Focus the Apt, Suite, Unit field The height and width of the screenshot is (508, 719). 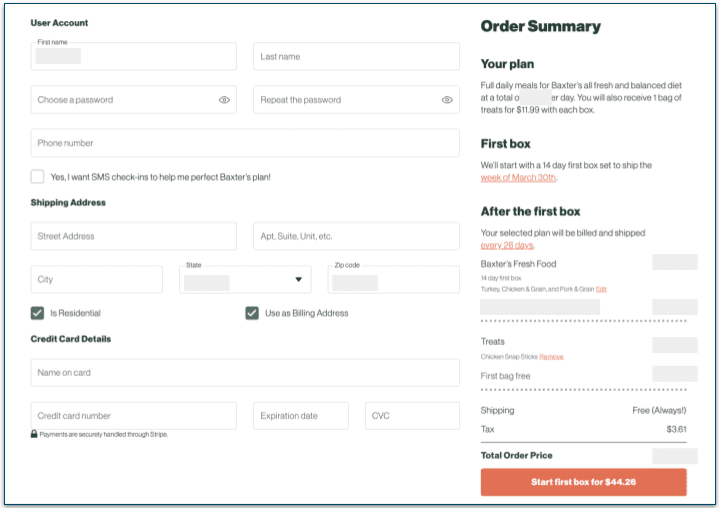coord(356,236)
